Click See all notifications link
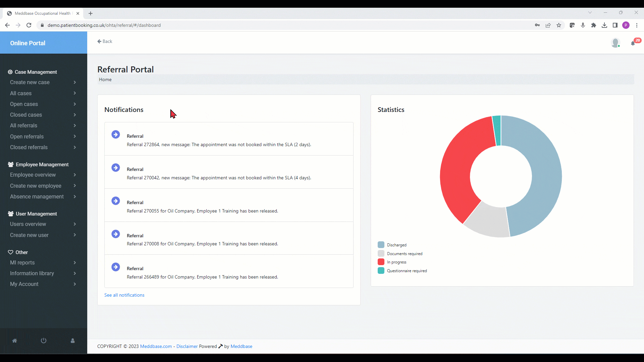This screenshot has width=644, height=362. tap(124, 295)
